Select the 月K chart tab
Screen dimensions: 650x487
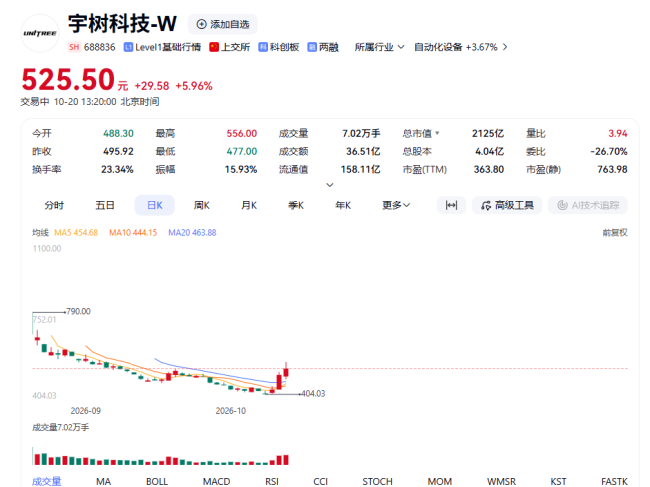249,206
